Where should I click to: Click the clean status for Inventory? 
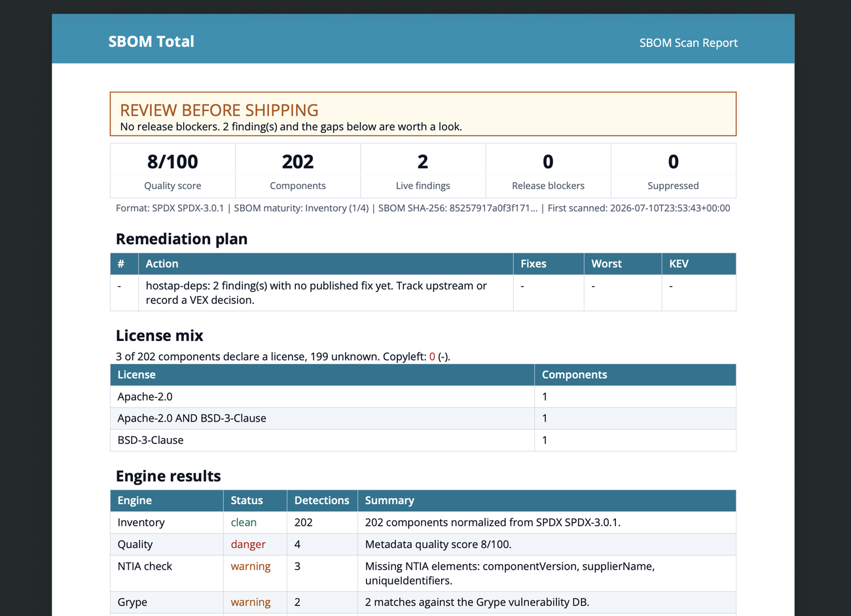coord(244,522)
